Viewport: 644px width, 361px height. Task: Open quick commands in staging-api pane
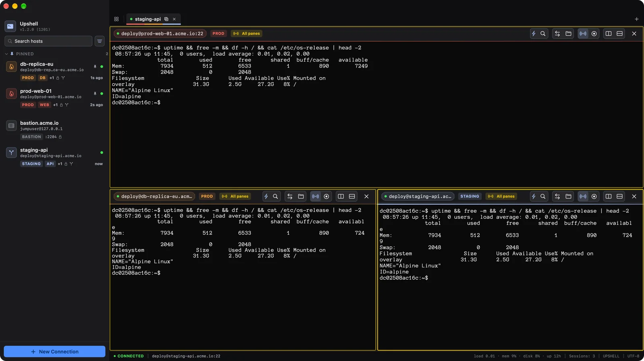[534, 197]
